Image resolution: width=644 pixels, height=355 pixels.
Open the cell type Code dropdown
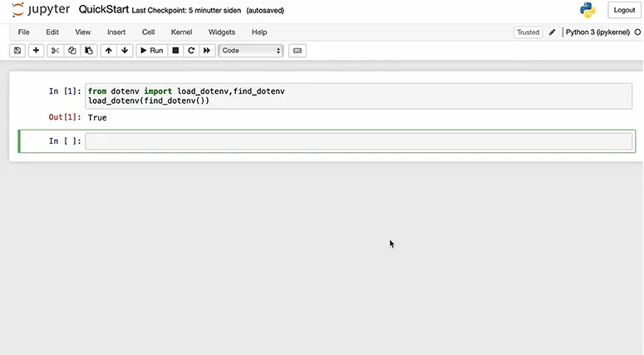pos(251,51)
